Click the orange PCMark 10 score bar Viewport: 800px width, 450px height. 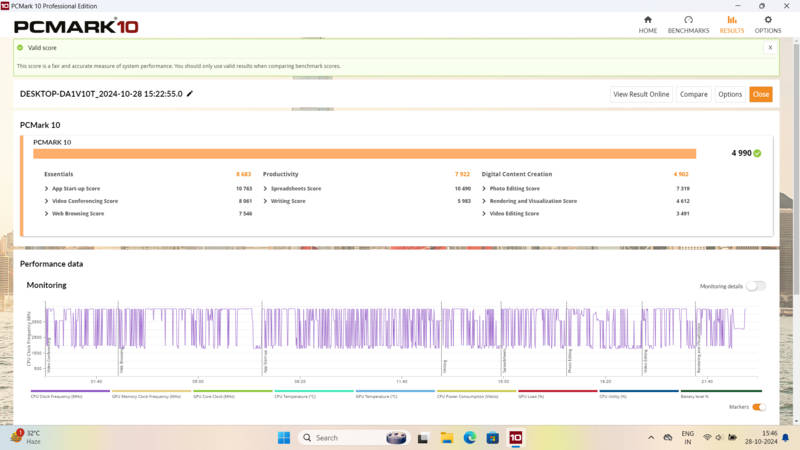[x=364, y=154]
